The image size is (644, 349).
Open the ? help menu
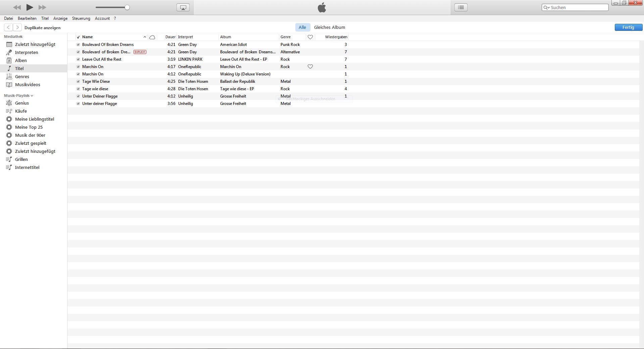pos(115,18)
